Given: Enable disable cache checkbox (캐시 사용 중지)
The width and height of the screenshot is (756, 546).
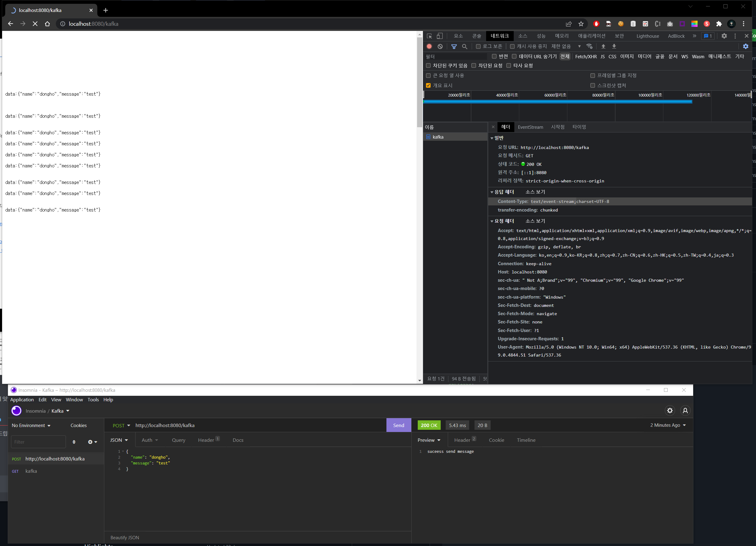Looking at the screenshot, I should point(512,46).
